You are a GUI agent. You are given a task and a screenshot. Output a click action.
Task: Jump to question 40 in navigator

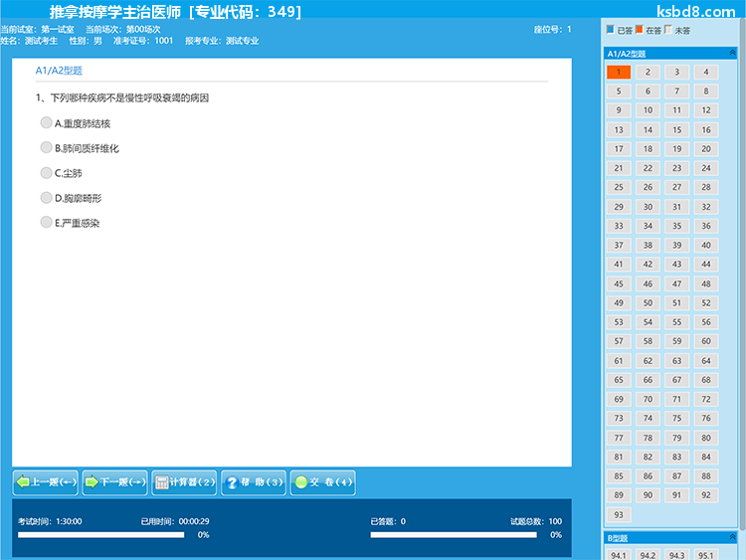point(706,245)
